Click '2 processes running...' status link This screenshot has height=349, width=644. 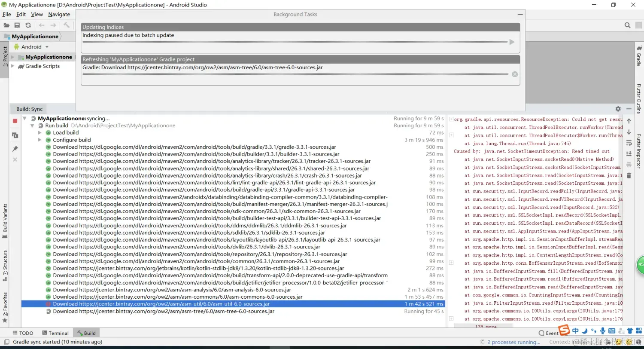pos(513,342)
